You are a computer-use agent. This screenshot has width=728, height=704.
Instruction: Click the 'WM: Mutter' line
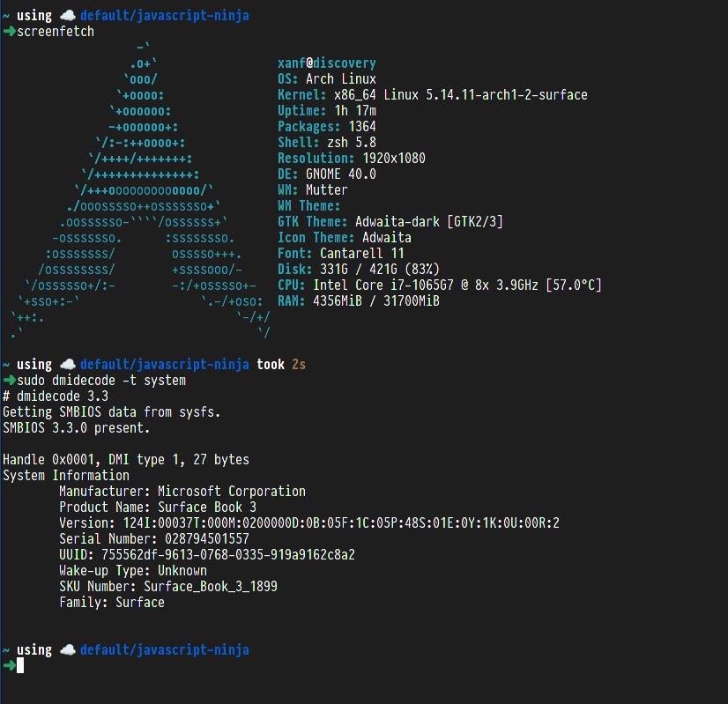[x=313, y=189]
